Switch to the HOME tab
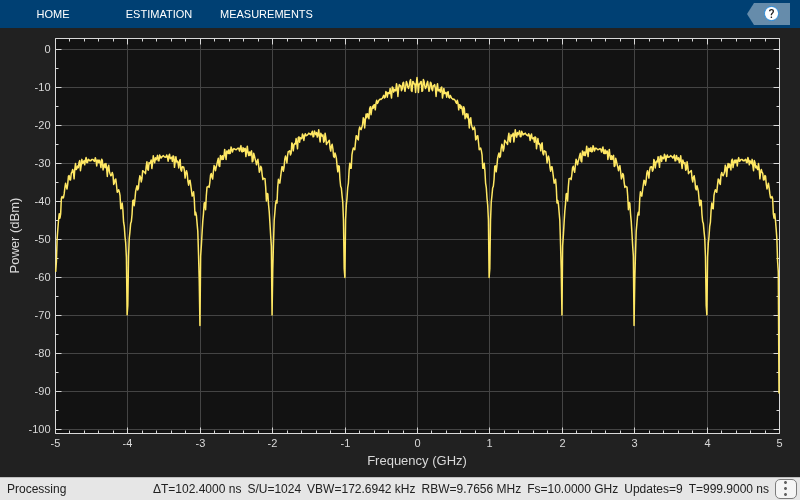This screenshot has height=500, width=800. coord(53,14)
